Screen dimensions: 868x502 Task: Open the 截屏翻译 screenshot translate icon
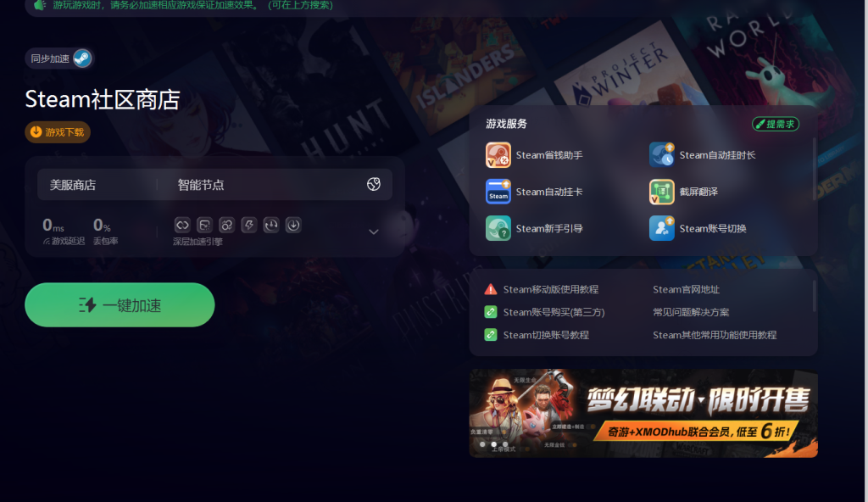pos(661,192)
